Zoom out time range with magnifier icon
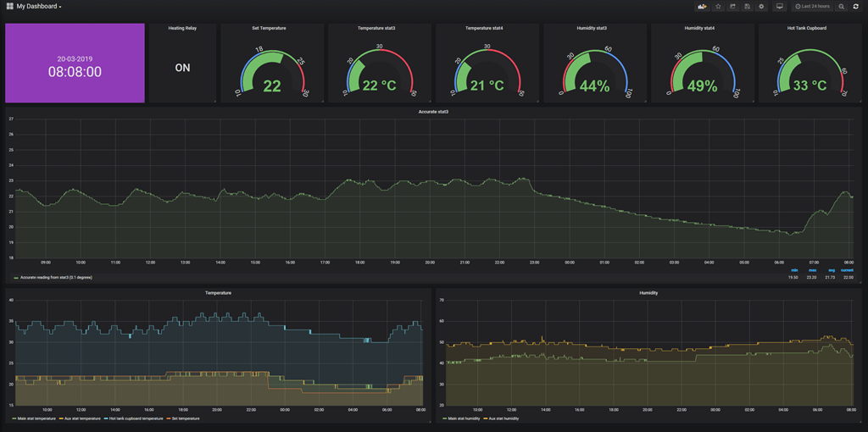This screenshot has width=868, height=432. (842, 7)
